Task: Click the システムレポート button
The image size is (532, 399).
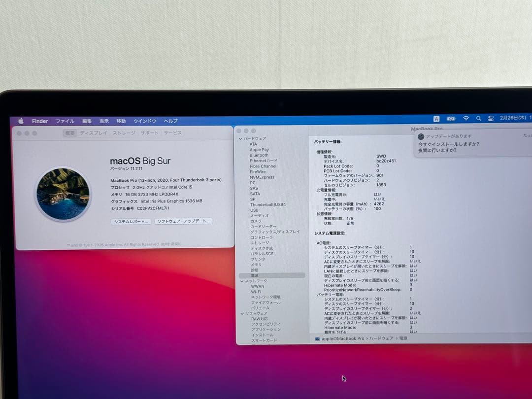Action: (x=131, y=222)
